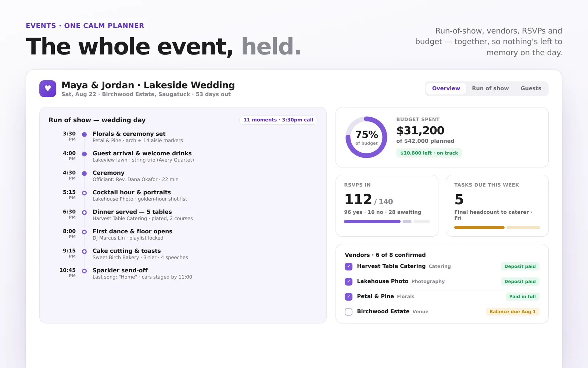Click Deposit paid badge for Lakehouse Photo
Screen dimensions: 588x368
coord(520,282)
